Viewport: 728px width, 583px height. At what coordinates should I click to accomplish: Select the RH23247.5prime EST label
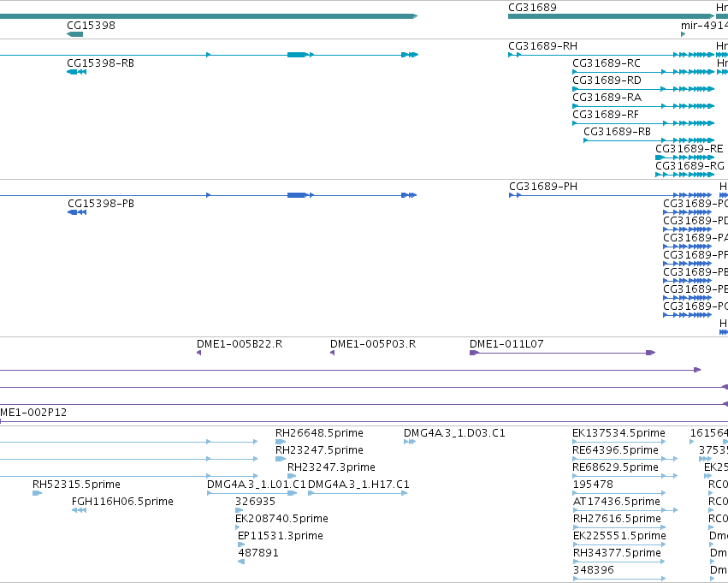[x=319, y=450]
